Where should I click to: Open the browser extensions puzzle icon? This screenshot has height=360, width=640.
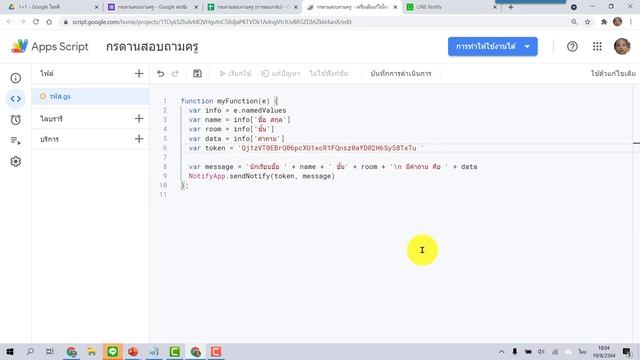click(x=604, y=22)
